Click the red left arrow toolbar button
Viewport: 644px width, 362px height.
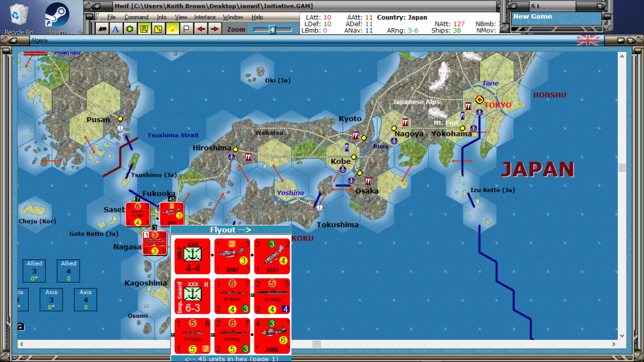click(x=201, y=29)
